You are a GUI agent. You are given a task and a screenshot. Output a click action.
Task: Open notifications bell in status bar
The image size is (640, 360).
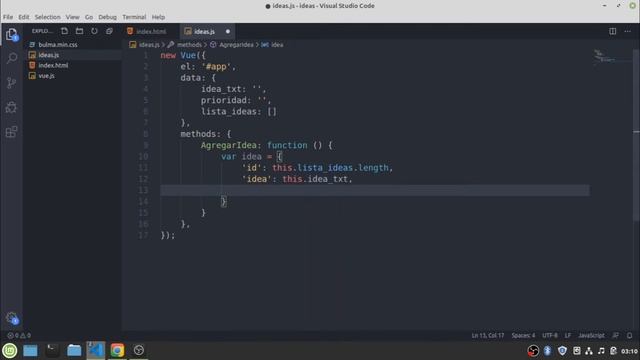tap(629, 336)
